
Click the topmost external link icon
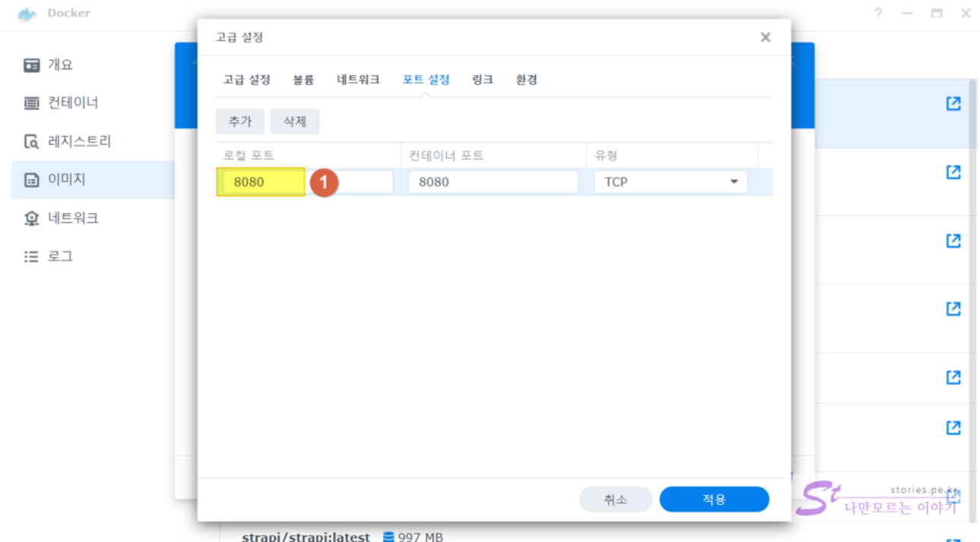[x=953, y=104]
